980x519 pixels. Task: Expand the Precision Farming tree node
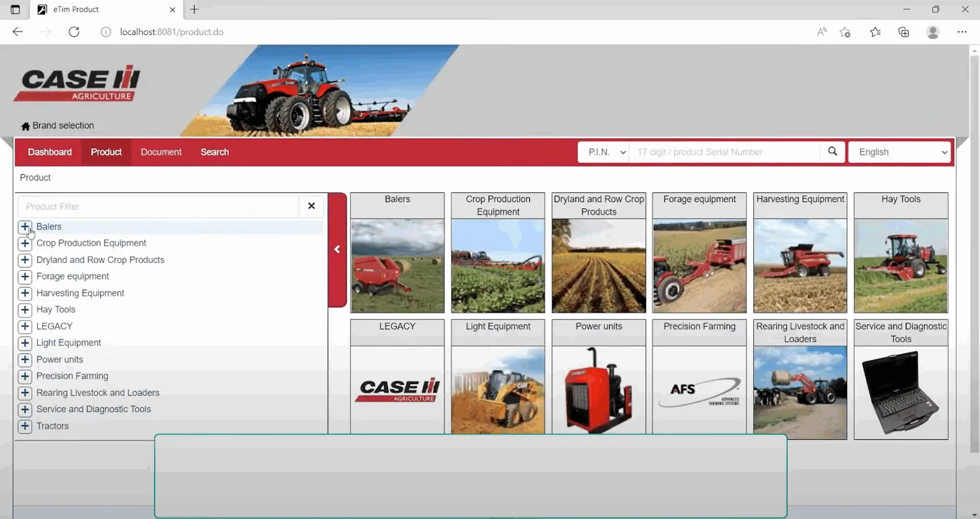[25, 376]
